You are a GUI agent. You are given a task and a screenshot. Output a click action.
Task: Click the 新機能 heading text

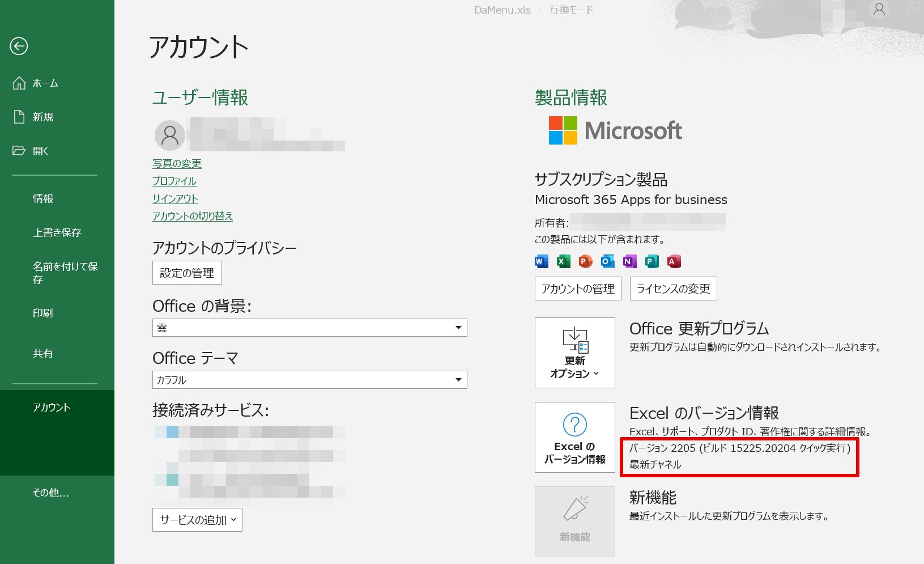(x=653, y=497)
